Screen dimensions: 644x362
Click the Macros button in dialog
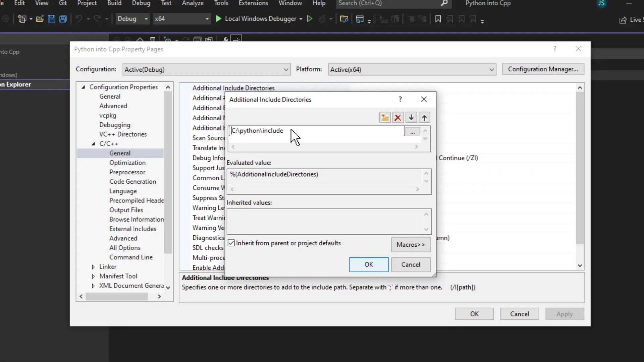point(411,244)
